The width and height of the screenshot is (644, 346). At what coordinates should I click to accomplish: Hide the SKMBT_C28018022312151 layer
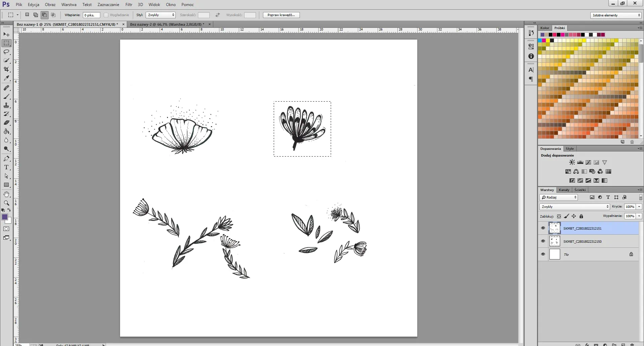click(x=543, y=228)
